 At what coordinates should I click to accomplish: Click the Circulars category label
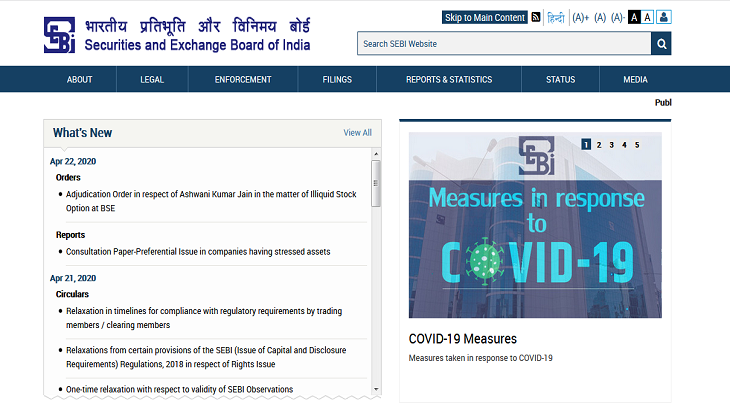coord(72,294)
